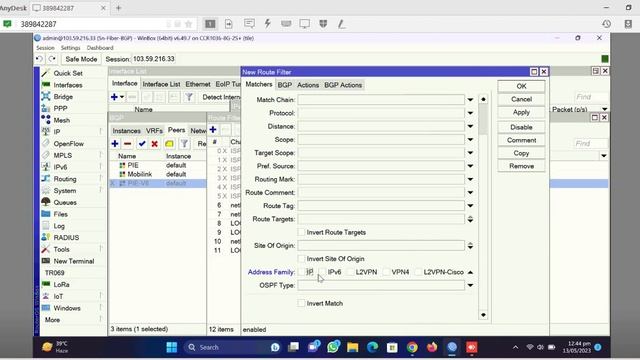Screen dimensions: 640x360
Task: Tick the L2VPN address family checkbox
Action: (350, 272)
